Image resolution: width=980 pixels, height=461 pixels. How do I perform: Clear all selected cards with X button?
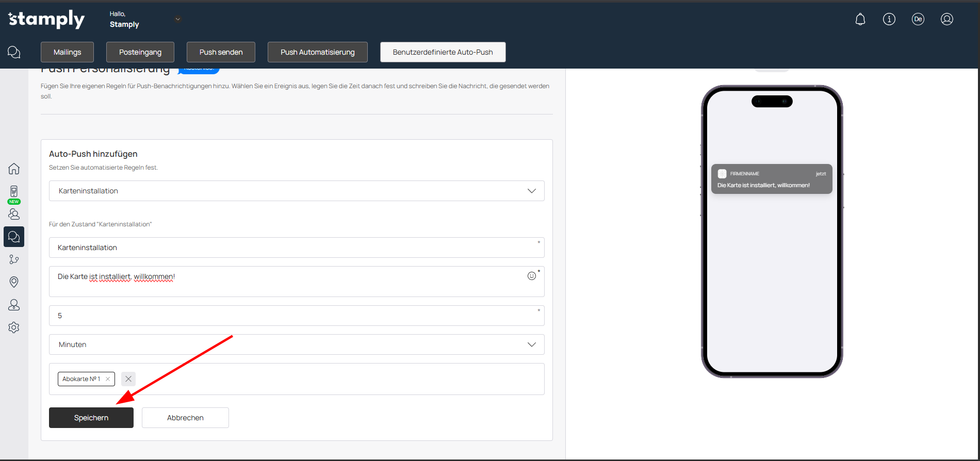pos(128,379)
